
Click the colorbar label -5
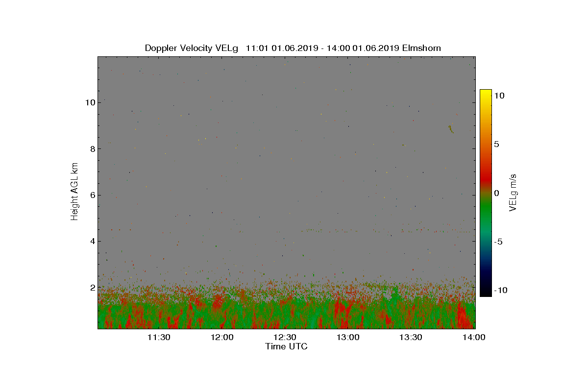tap(498, 242)
